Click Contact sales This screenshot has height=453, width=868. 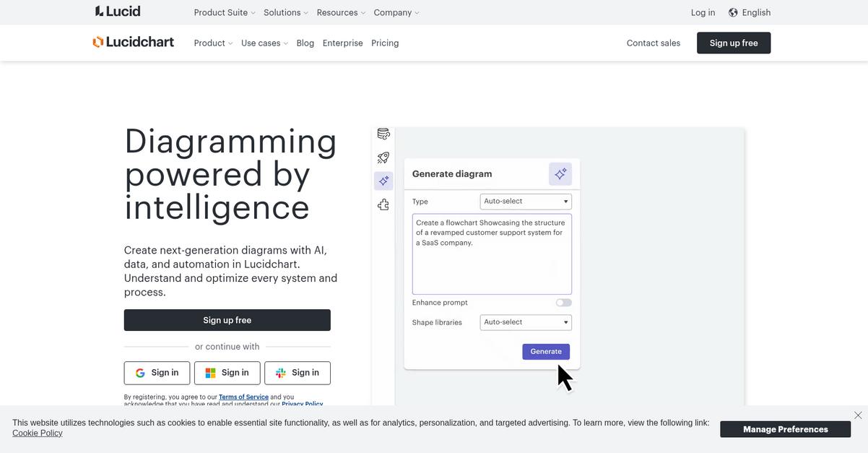point(654,43)
